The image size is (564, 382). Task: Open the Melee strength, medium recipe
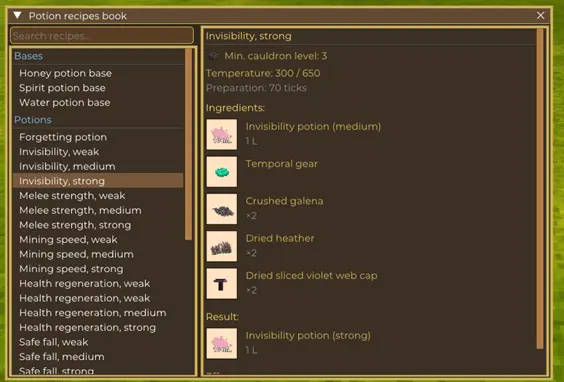click(x=98, y=210)
